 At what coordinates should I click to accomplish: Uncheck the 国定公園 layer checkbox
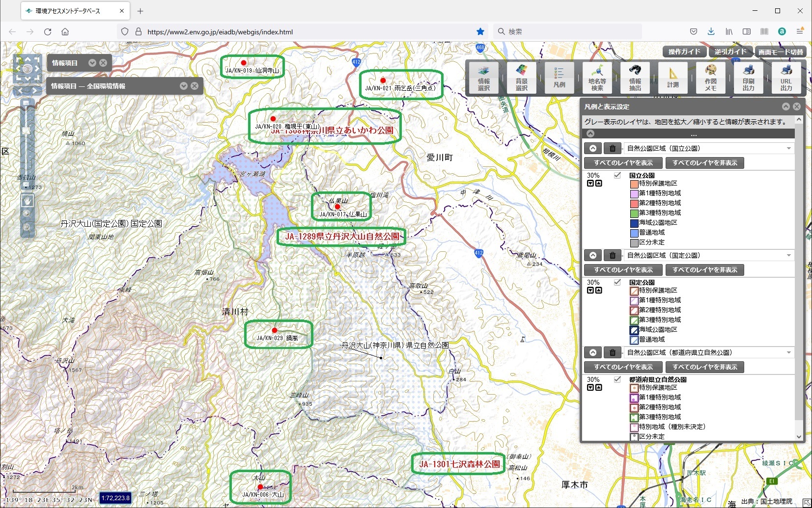coord(617,282)
